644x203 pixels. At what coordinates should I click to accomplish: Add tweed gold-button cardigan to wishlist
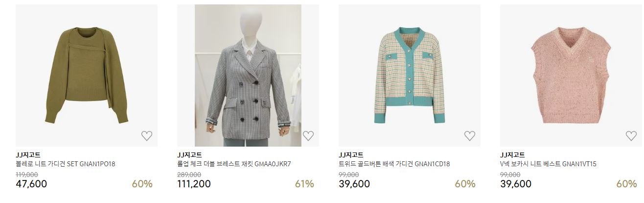pyautogui.click(x=470, y=136)
